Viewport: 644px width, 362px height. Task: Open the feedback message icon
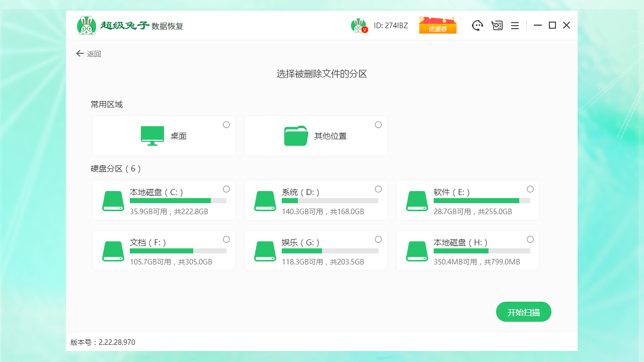[497, 25]
